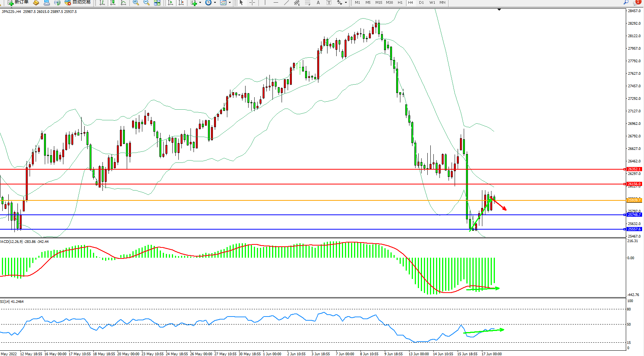644x356 pixels.
Task: Open the chart templates dropdown arrow
Action: tap(230, 3)
